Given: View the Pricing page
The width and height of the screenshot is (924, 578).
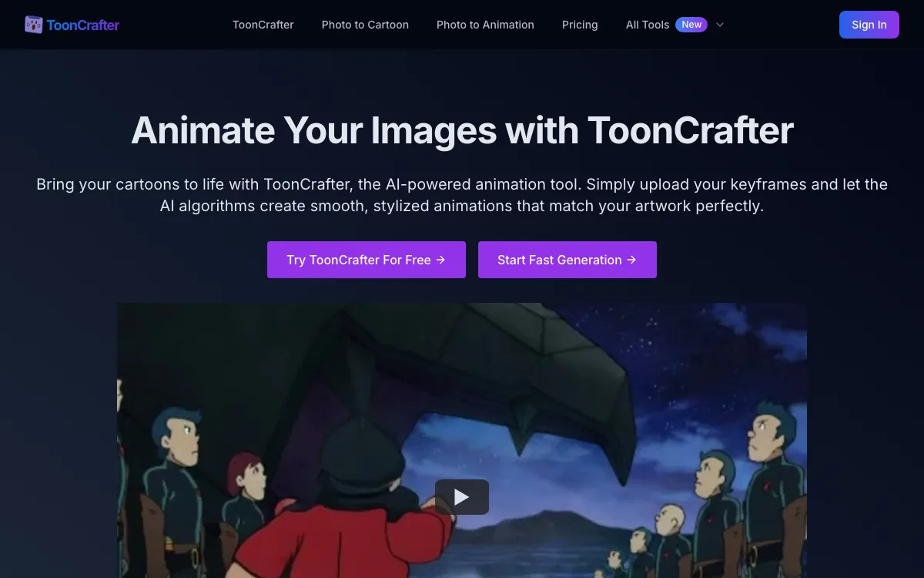Looking at the screenshot, I should tap(580, 25).
